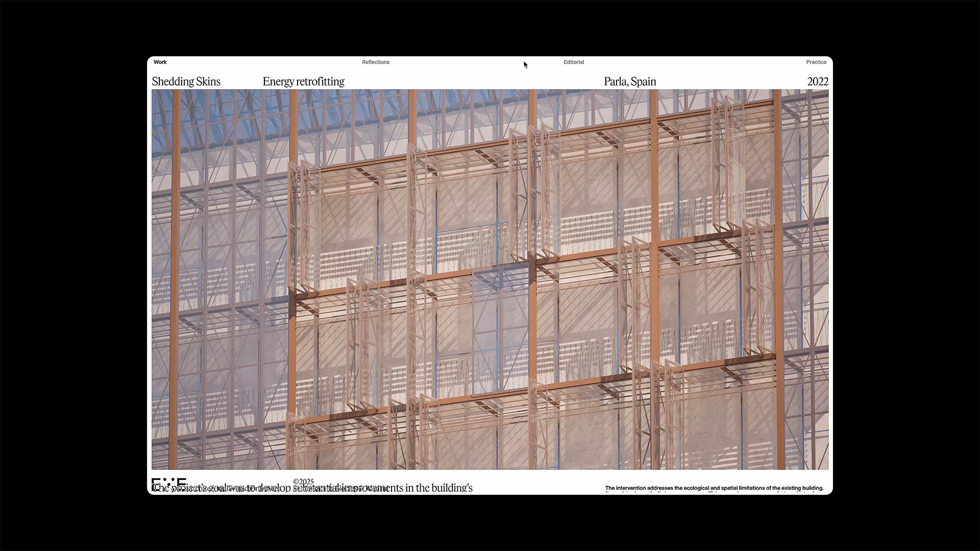Open the Editorial section
Viewport: 980px width, 551px height.
[x=574, y=62]
